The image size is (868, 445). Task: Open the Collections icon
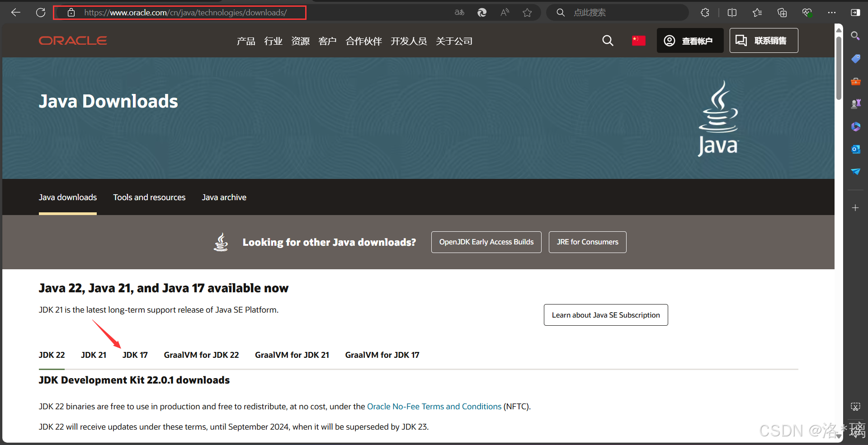coord(782,13)
